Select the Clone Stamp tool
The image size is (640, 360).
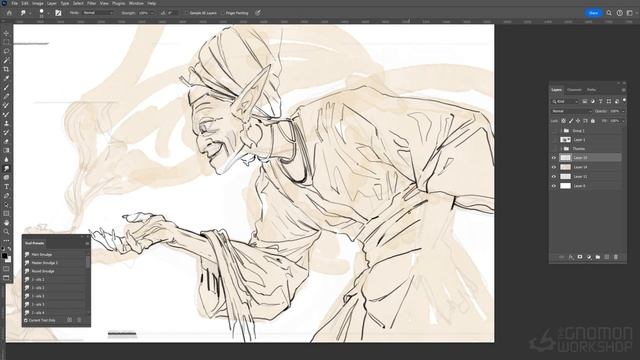(6, 123)
